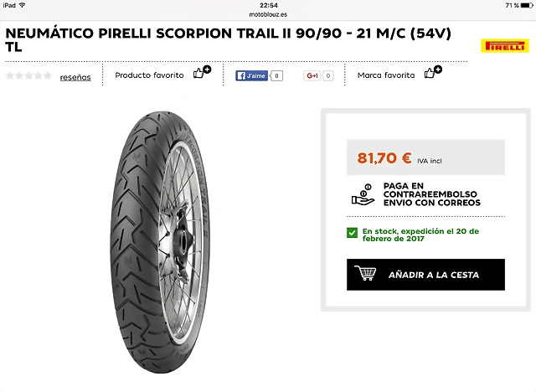Screen dimensions: 536x392
Task: Click the Facebook like counter showing 0
Action: coord(276,76)
